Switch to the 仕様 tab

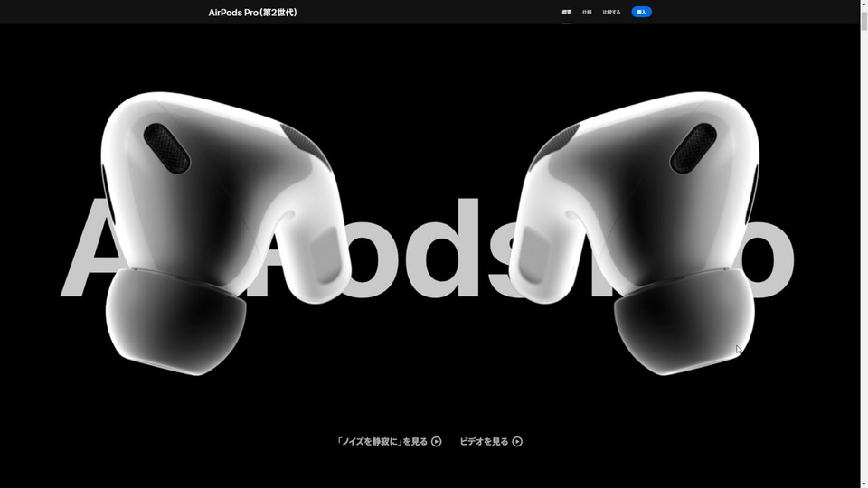click(x=587, y=12)
